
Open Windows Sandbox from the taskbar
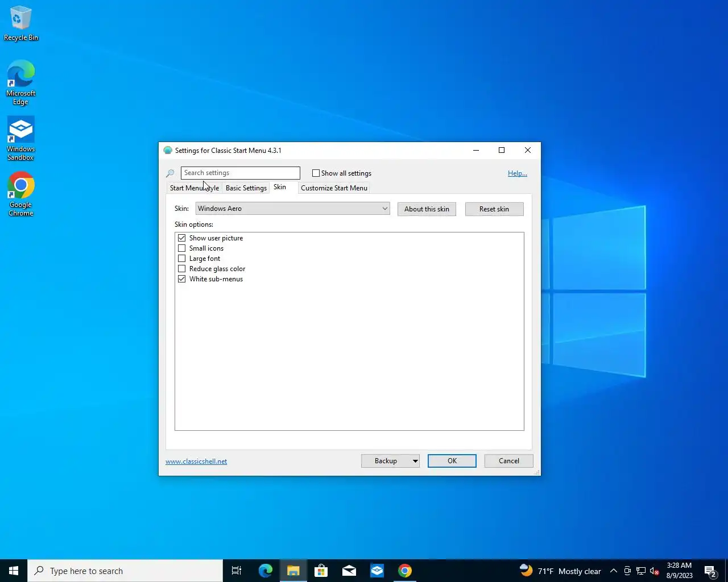[x=377, y=571]
